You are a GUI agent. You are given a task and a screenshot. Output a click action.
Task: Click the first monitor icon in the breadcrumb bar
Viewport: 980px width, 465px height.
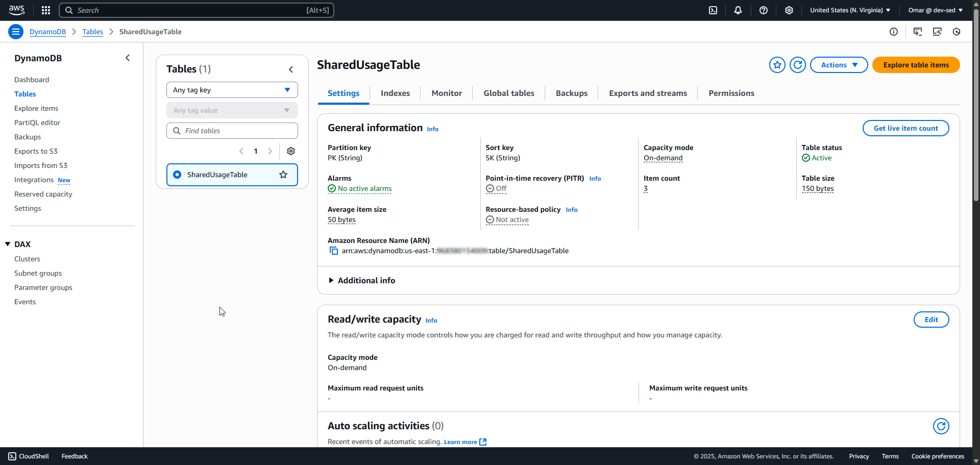tap(918, 32)
